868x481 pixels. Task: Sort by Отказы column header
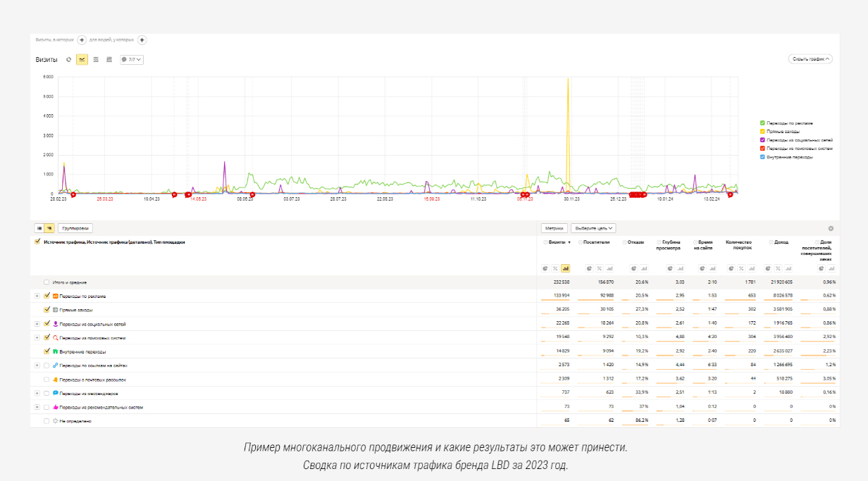point(635,242)
